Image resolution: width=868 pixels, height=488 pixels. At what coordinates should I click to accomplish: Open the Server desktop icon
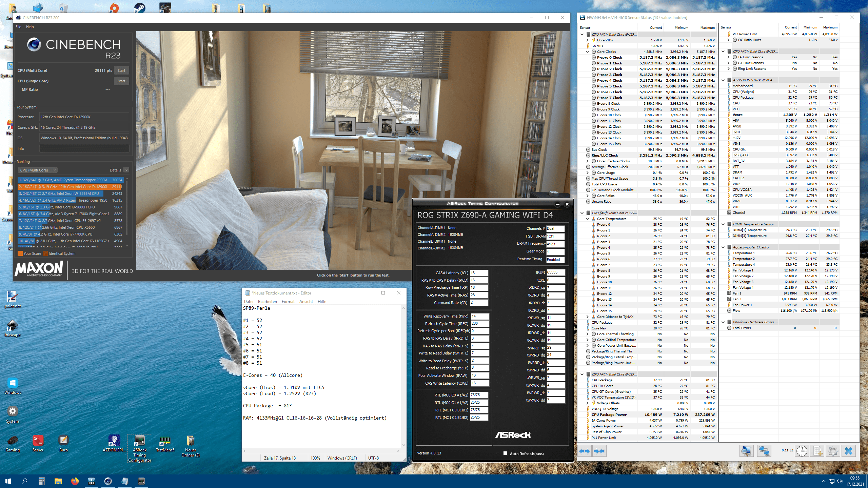tap(38, 444)
